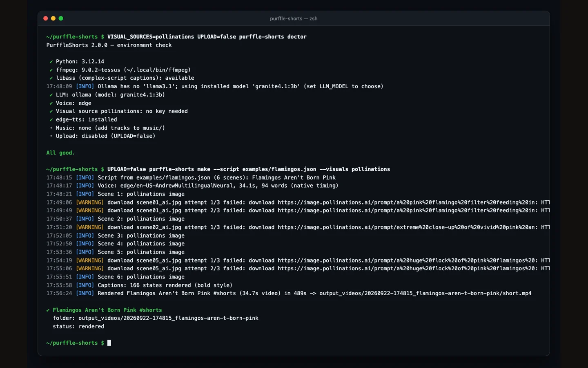This screenshot has height=368, width=588.
Task: Click the green maximize window button
Action: 61,18
